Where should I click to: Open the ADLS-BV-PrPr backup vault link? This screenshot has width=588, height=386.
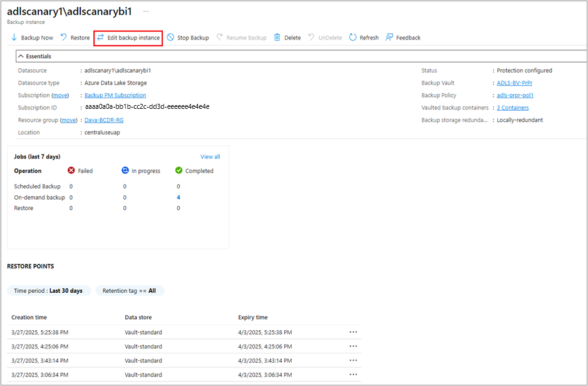pos(515,83)
